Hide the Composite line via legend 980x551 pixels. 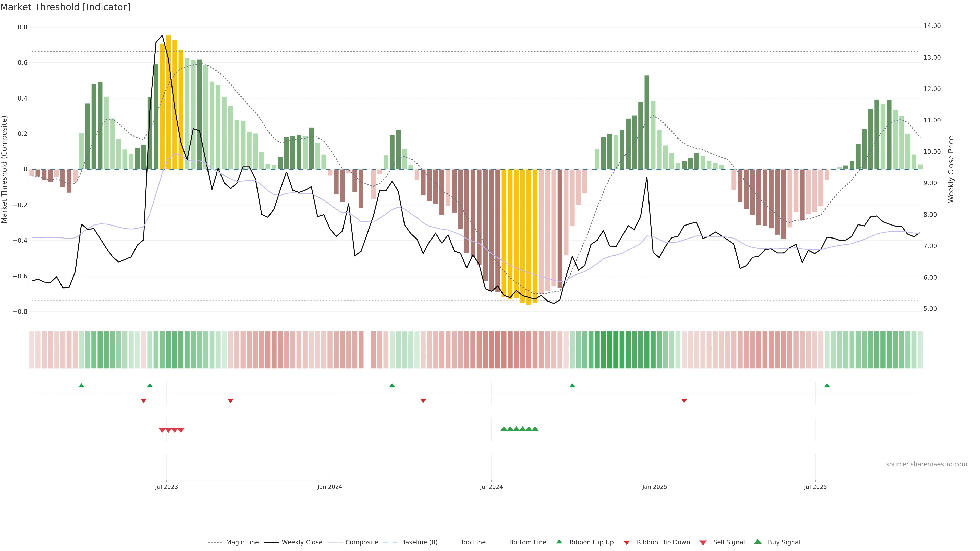[x=361, y=542]
